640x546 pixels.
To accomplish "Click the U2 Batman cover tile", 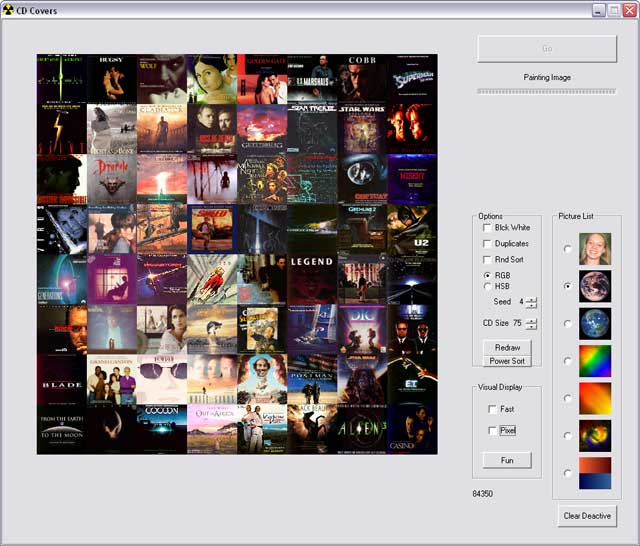I will click(x=412, y=229).
